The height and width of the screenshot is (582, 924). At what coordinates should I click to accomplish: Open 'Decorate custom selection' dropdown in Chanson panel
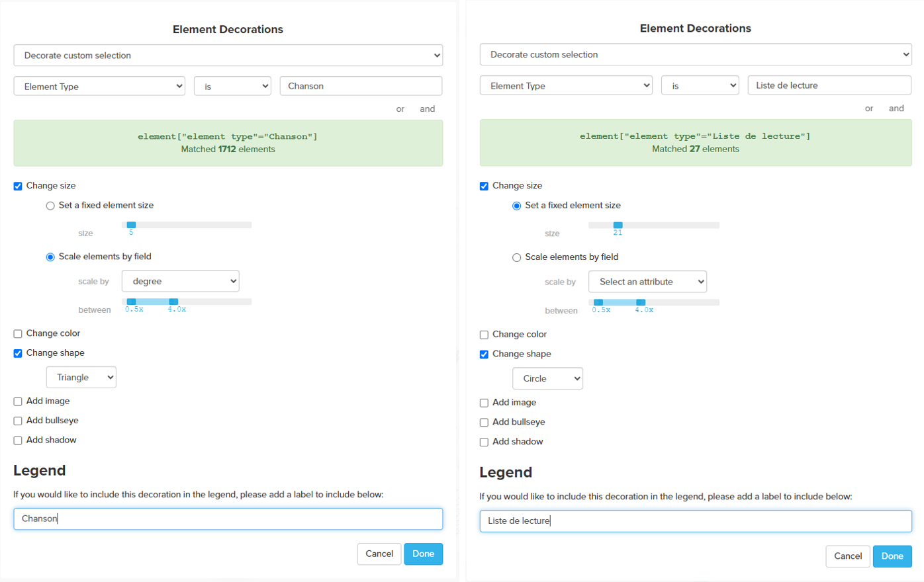pyautogui.click(x=228, y=56)
